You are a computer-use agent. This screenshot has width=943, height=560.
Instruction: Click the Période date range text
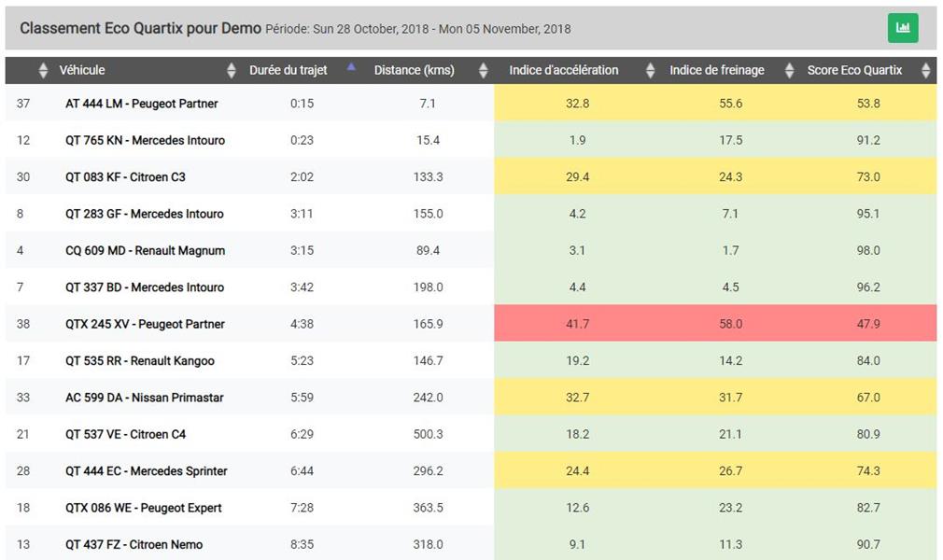[418, 29]
